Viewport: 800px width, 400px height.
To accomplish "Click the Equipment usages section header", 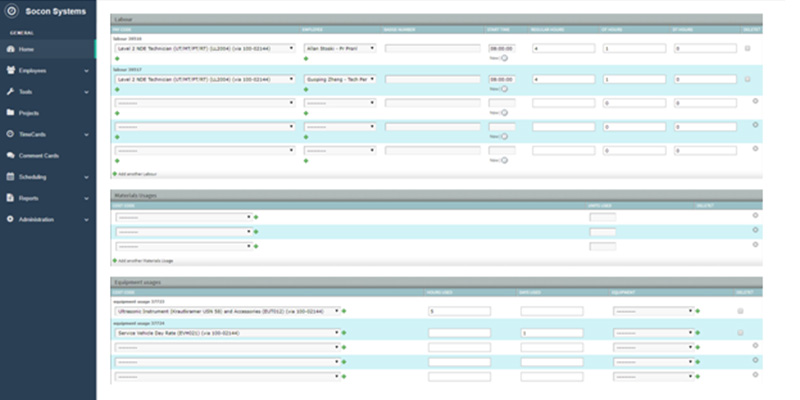I will pos(436,282).
